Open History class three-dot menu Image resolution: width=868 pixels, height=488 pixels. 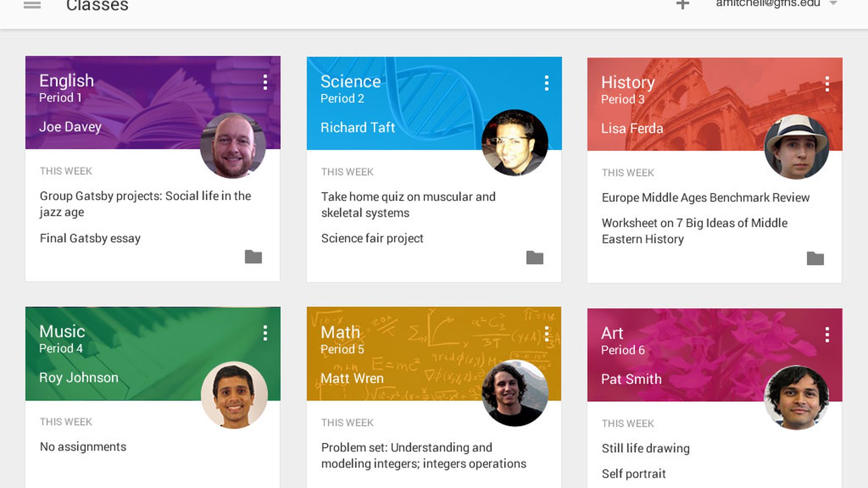coord(827,84)
